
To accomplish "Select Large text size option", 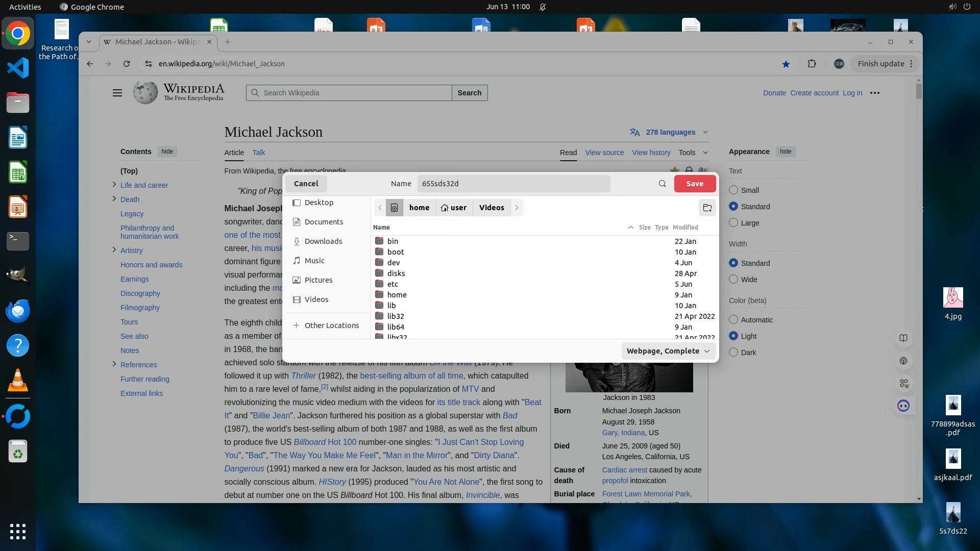I will [x=733, y=222].
